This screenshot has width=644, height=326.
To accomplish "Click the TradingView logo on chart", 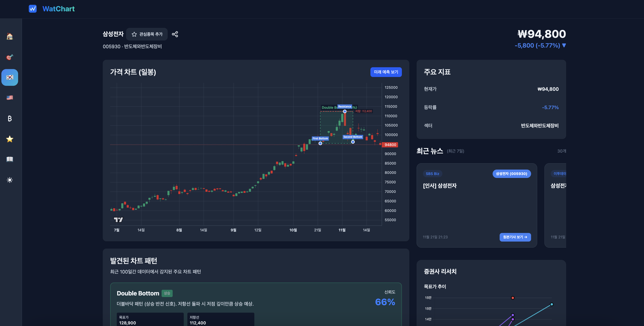I will (118, 220).
